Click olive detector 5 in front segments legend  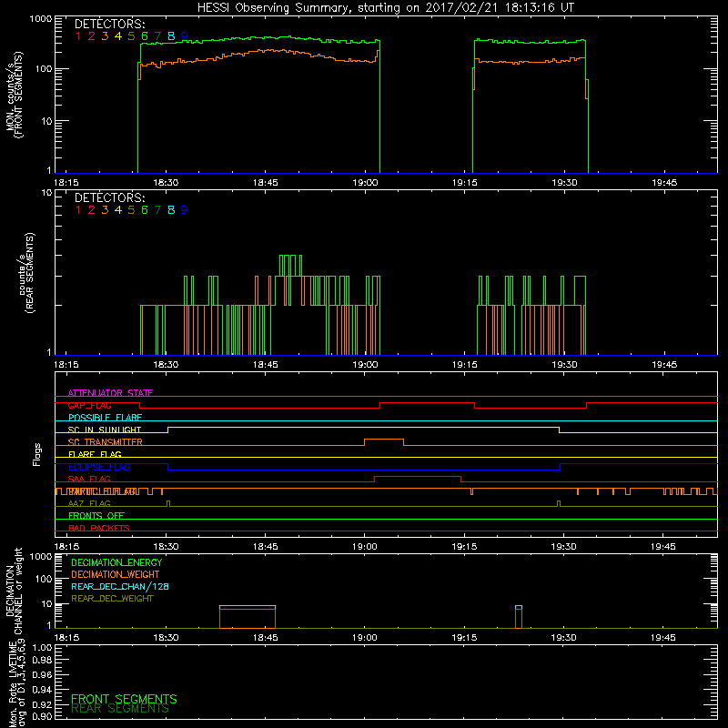(131, 36)
